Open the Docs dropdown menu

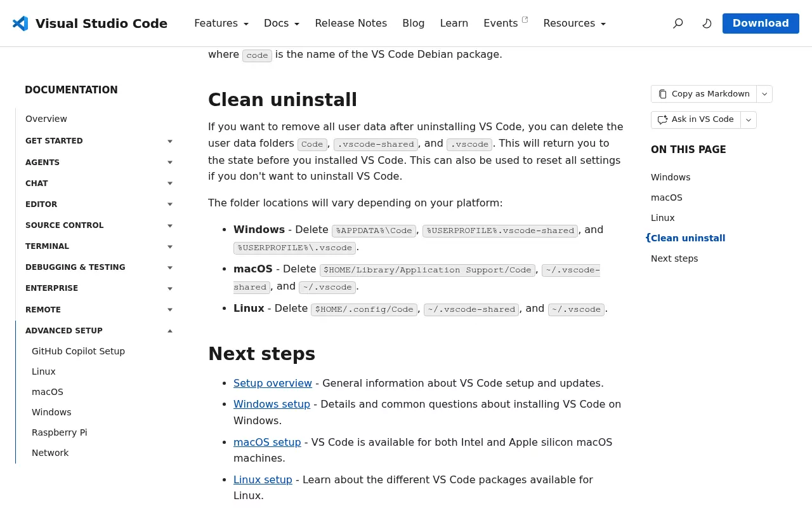(282, 23)
